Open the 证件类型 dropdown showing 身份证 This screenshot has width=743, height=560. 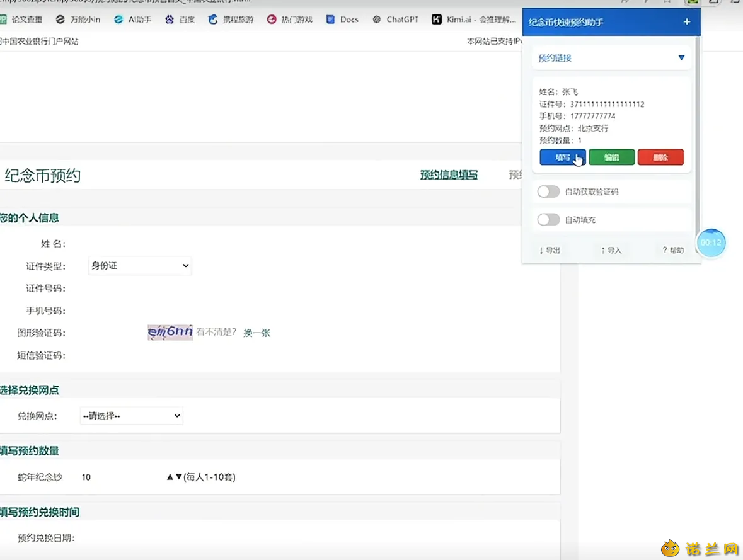point(140,266)
